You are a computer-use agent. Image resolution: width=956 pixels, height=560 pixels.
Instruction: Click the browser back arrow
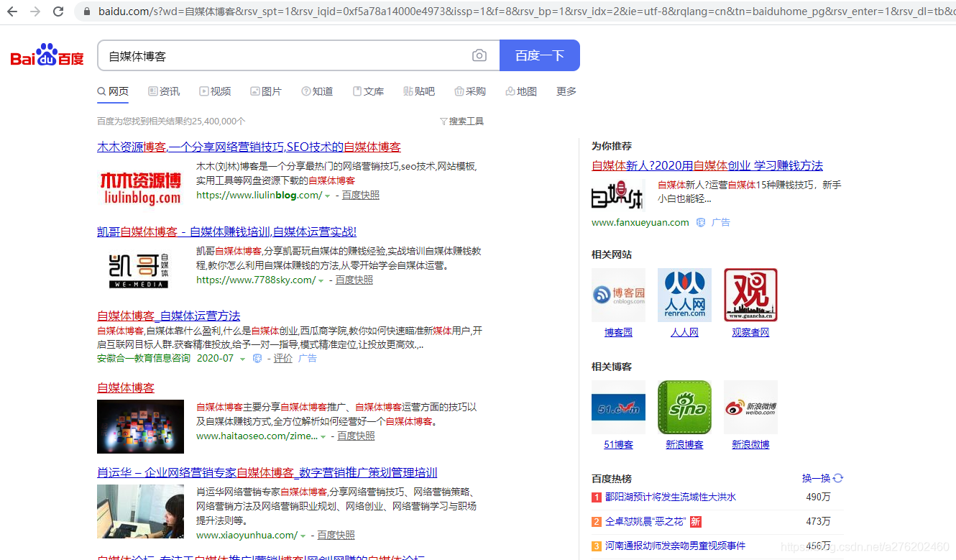click(x=12, y=12)
